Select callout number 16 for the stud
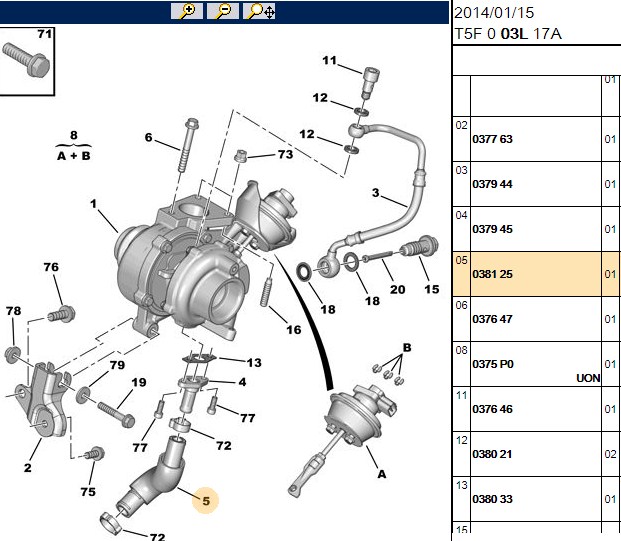Screen dimensions: 621x541 click(x=294, y=330)
